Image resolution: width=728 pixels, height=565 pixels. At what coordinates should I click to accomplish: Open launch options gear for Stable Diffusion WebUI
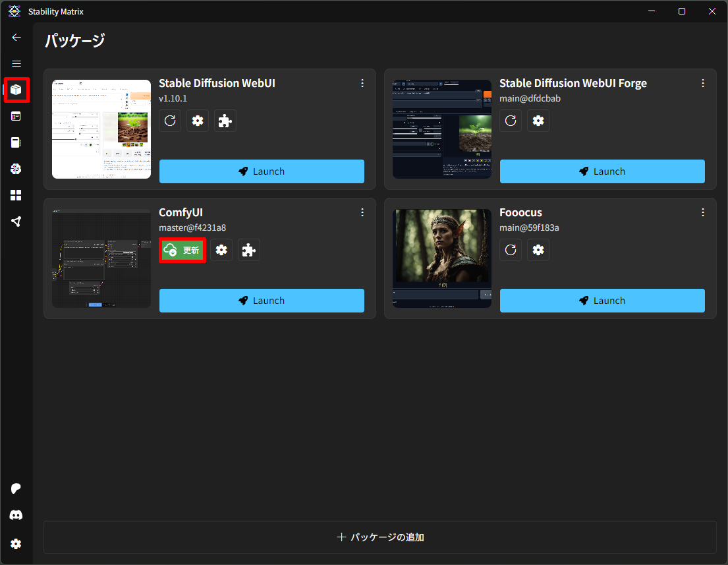point(198,121)
